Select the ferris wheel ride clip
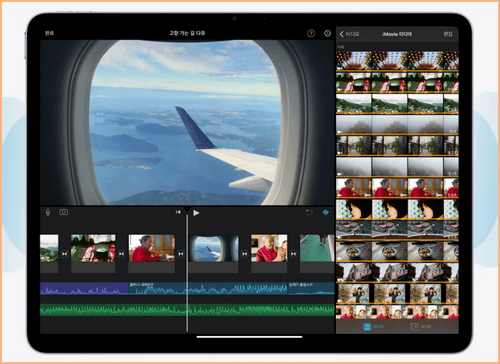The width and height of the screenshot is (500, 364). 93,253
